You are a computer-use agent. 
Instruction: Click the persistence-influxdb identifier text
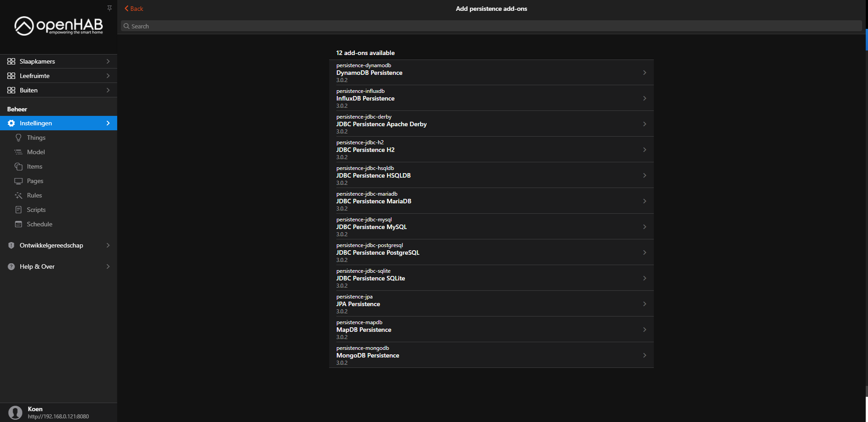(360, 91)
